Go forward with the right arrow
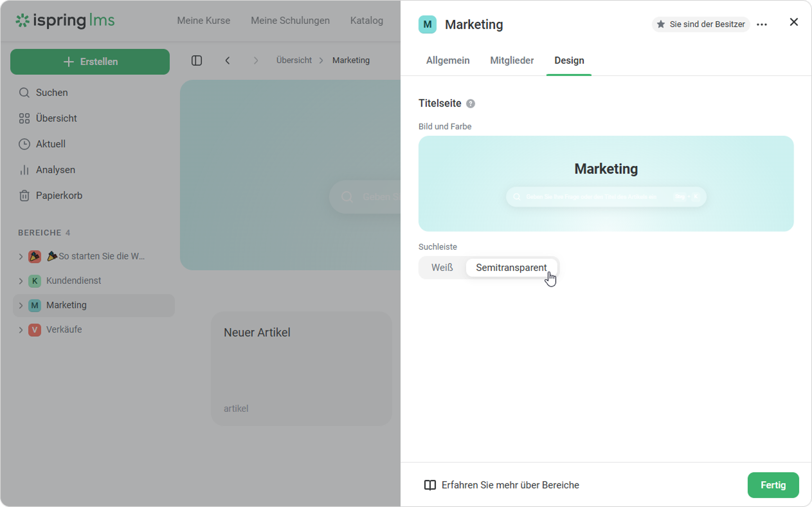Image resolution: width=812 pixels, height=507 pixels. tap(256, 60)
